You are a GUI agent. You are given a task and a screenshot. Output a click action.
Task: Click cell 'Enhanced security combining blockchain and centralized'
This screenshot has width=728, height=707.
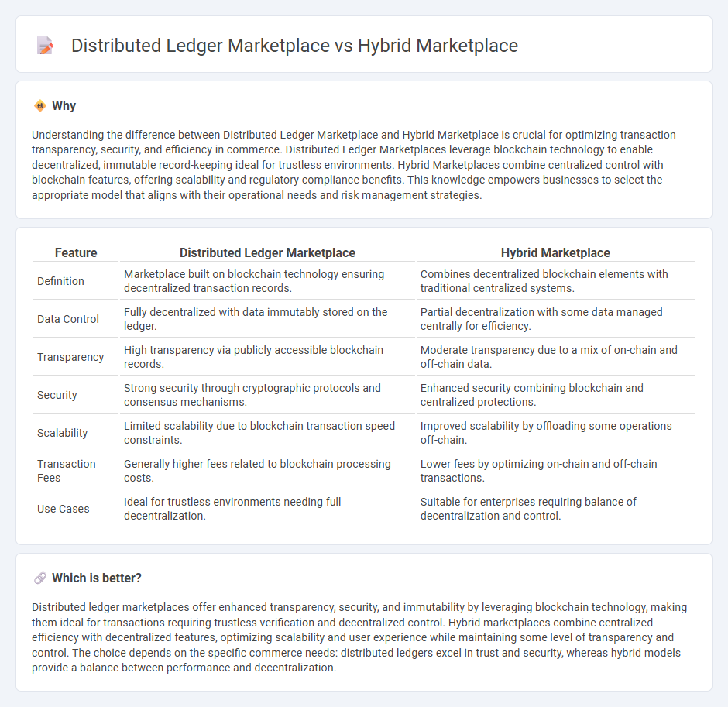point(555,395)
